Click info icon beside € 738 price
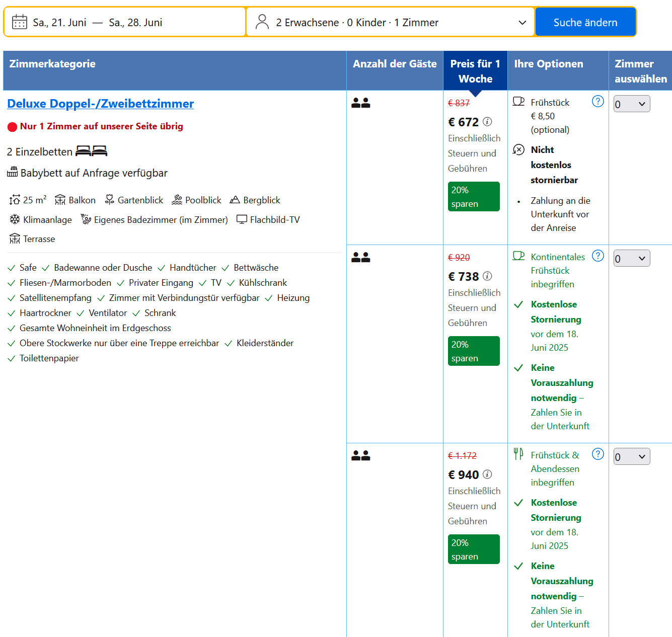 (487, 276)
